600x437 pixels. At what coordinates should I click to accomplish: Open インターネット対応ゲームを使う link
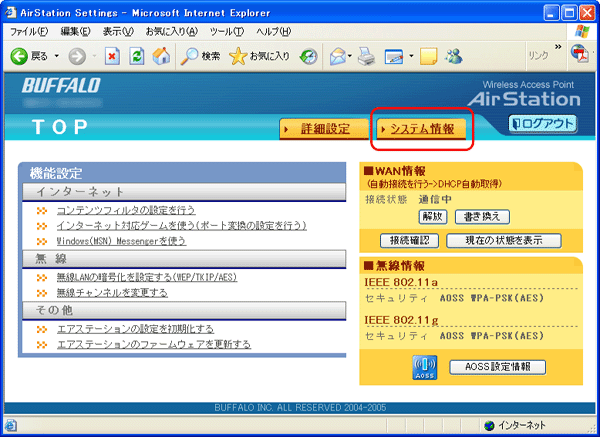182,226
